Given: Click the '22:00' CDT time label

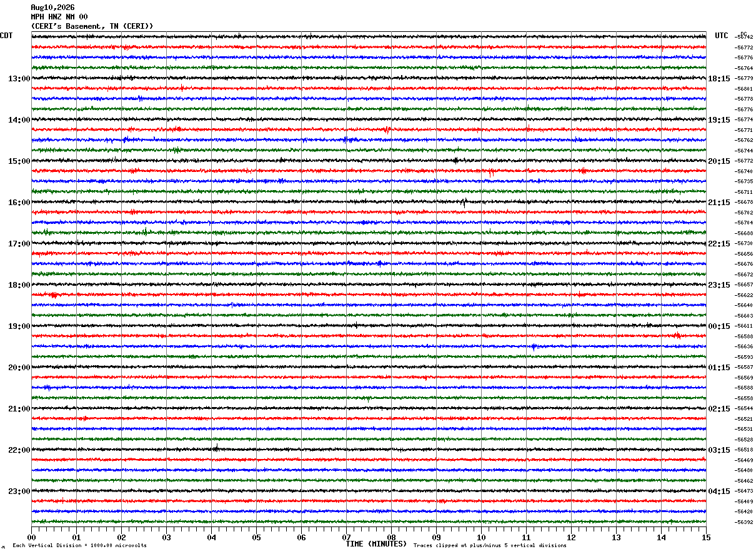Looking at the screenshot, I should pos(19,450).
